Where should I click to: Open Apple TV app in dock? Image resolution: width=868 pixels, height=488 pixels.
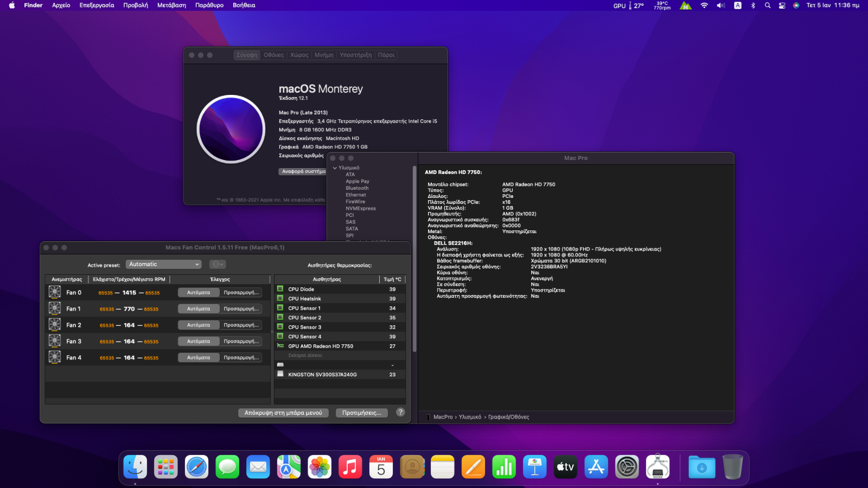click(x=565, y=467)
